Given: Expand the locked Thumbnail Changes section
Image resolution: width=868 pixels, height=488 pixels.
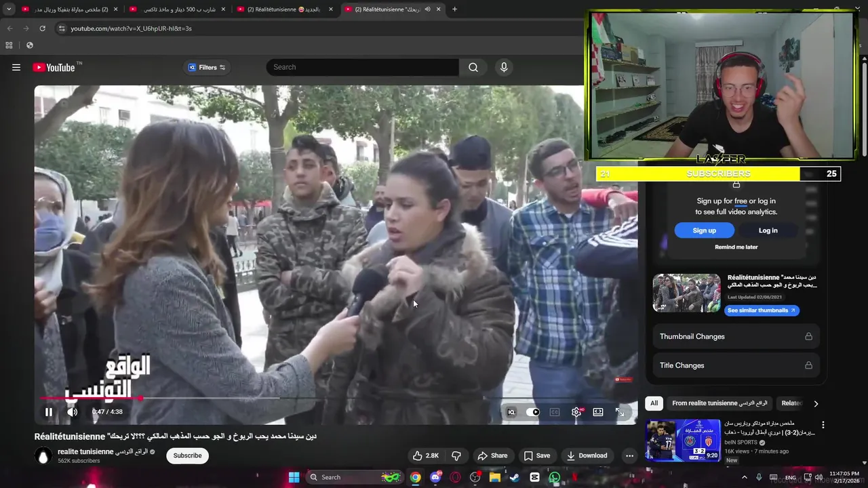Looking at the screenshot, I should tap(736, 336).
